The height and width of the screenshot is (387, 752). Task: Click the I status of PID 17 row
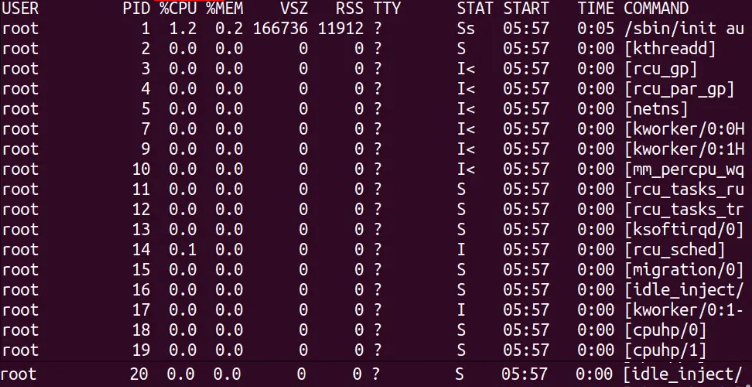[461, 311]
